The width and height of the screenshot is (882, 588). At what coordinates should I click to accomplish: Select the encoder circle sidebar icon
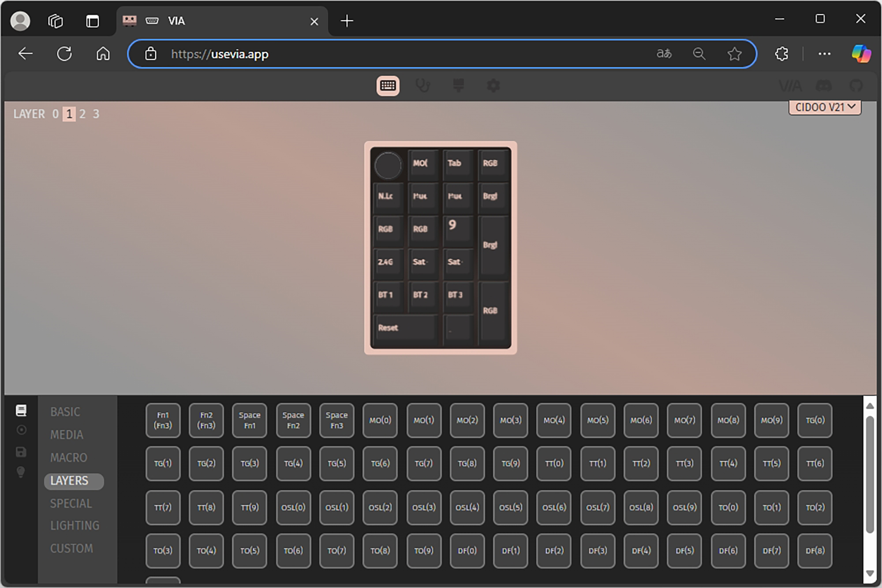click(21, 430)
